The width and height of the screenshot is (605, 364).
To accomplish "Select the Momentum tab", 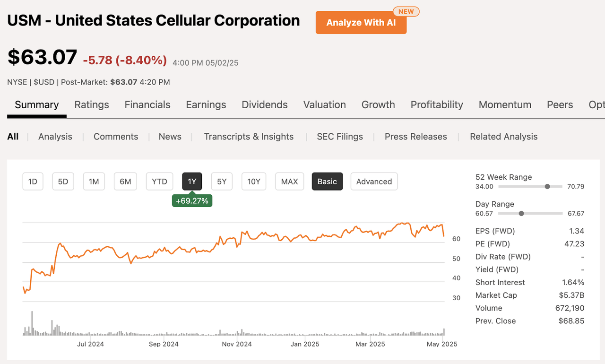I will click(x=505, y=105).
